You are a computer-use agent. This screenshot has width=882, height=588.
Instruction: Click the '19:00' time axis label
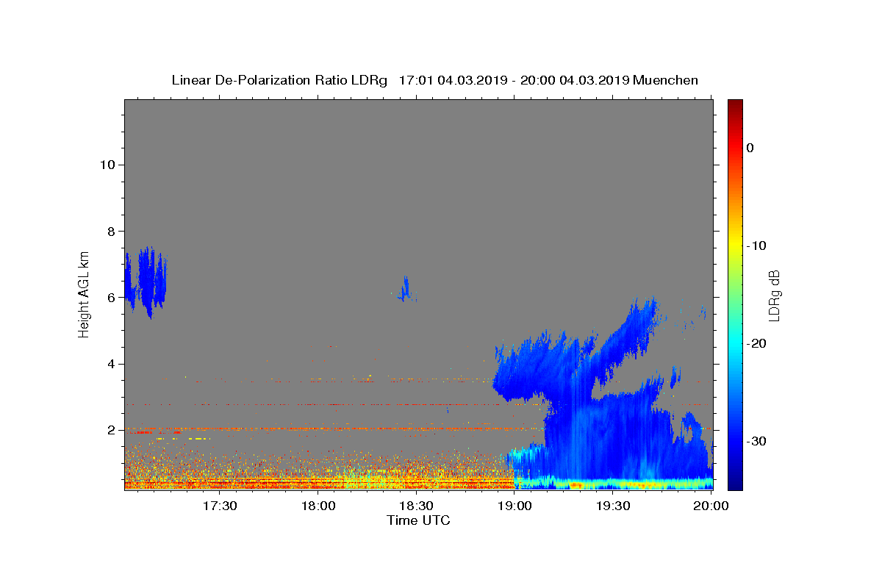tap(514, 506)
